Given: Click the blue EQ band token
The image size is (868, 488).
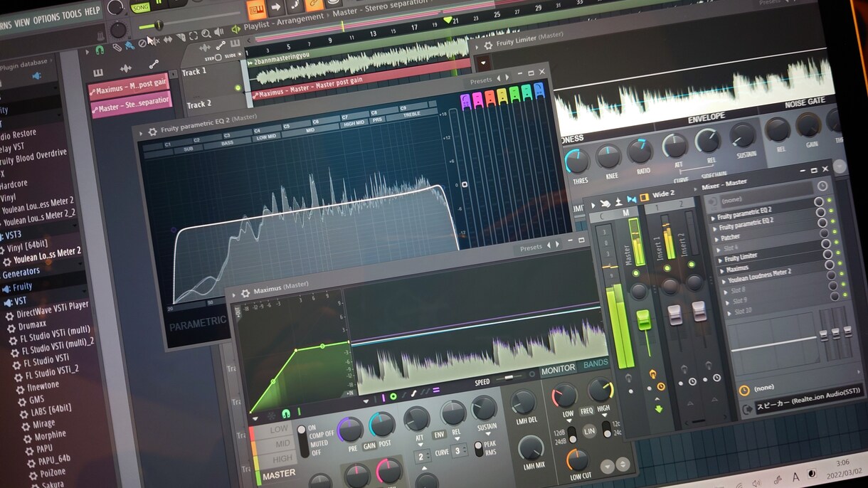Looking at the screenshot, I should tap(539, 91).
